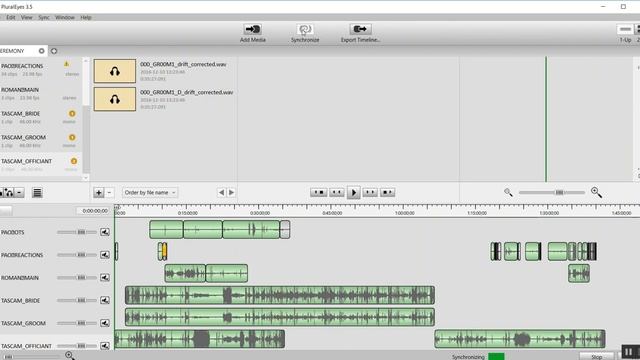Click the orange status icon for TASCAM_BRIDE
Screen dimensions: 640x360
point(72,113)
